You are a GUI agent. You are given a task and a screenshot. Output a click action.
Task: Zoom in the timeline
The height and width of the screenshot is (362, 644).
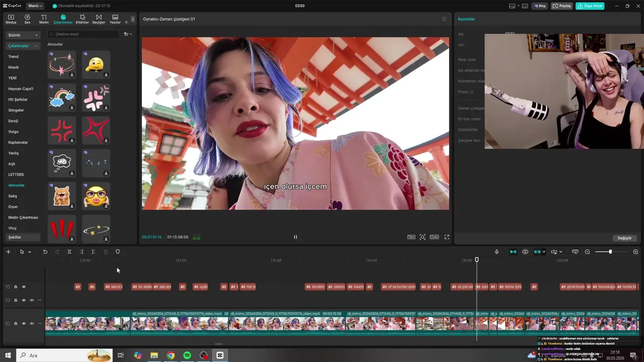[x=635, y=252]
